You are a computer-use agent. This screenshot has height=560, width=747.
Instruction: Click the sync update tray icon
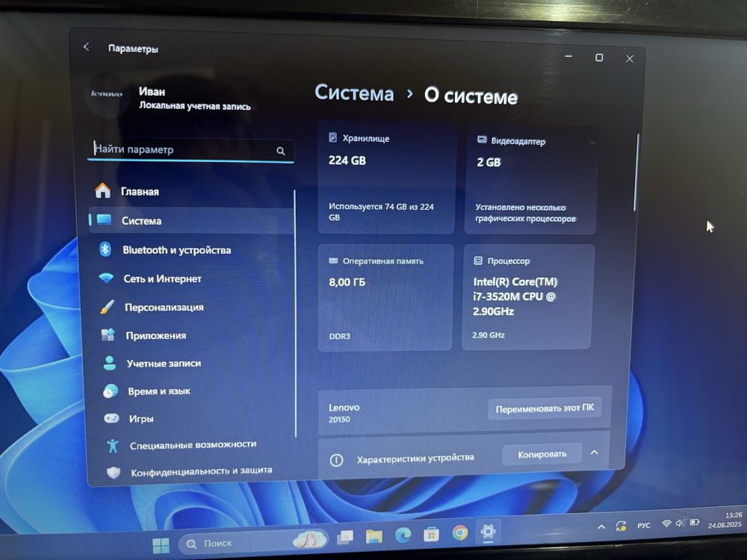[621, 526]
